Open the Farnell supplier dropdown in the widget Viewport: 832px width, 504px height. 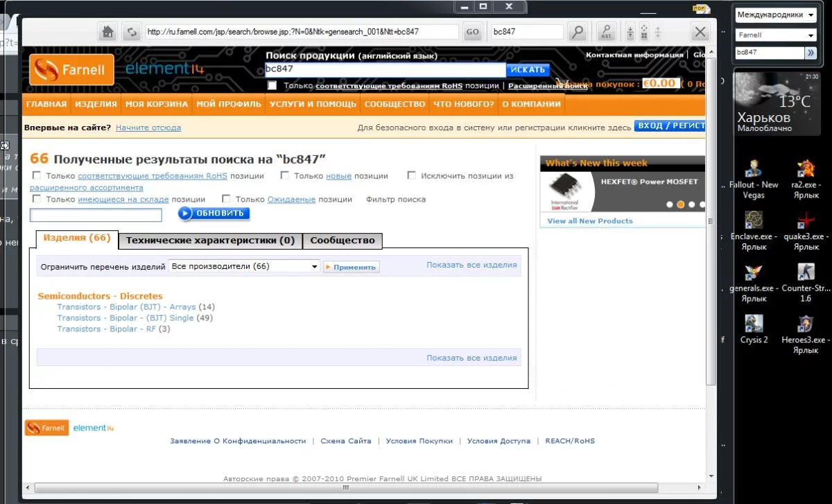775,35
